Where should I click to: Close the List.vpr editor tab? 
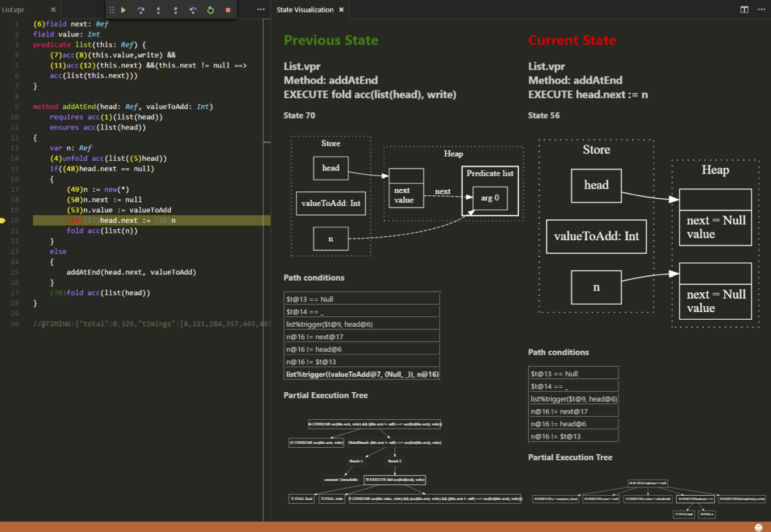pos(53,10)
